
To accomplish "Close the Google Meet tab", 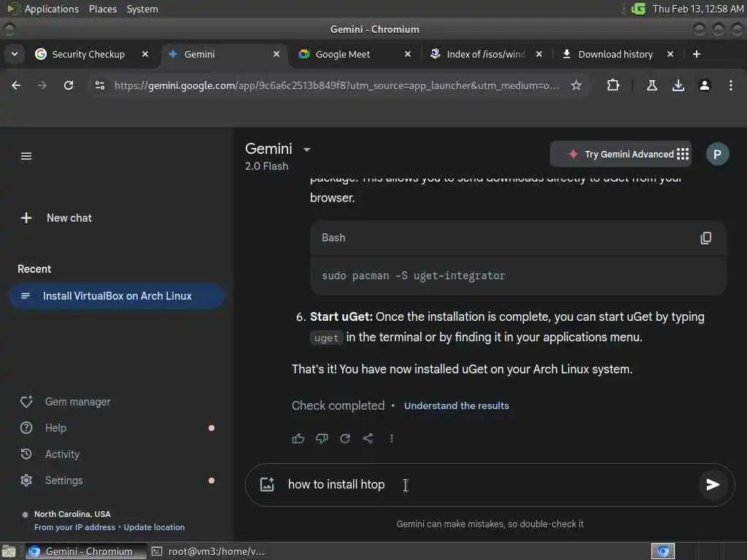I will point(407,54).
